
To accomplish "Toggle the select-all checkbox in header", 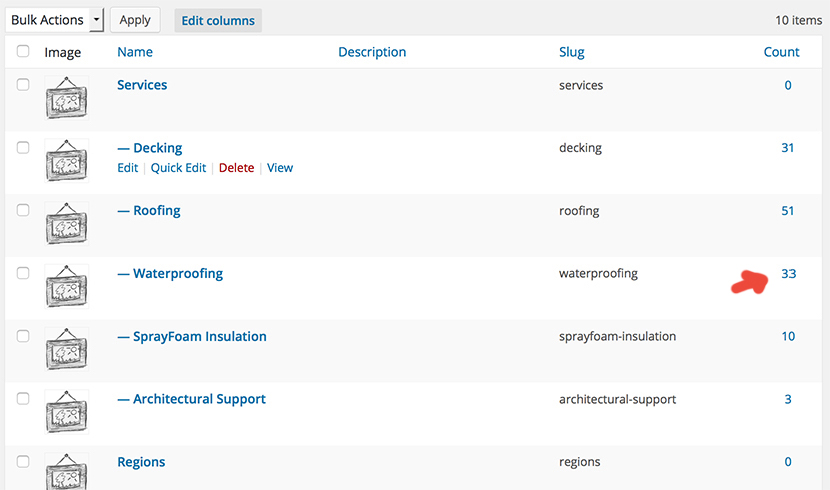I will (x=23, y=51).
